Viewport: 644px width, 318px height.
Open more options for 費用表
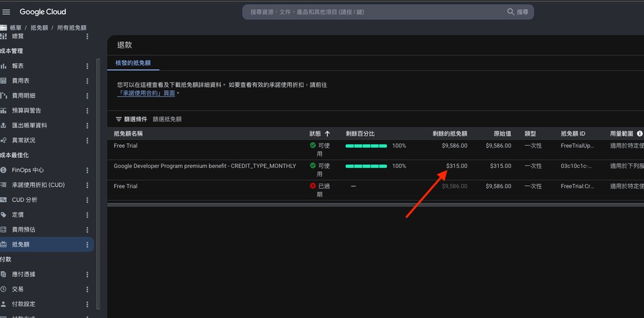[87, 81]
